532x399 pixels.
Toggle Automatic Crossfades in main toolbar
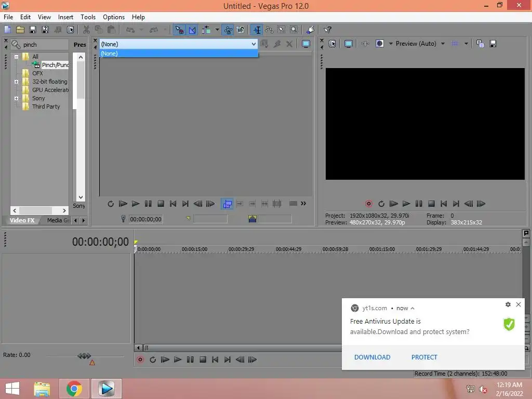click(192, 30)
